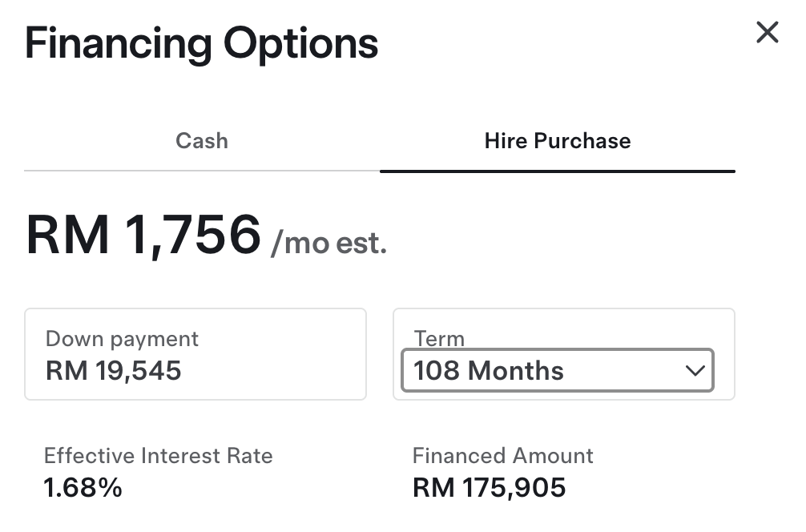Click the gray divider under Cash tab
This screenshot has height=532, width=806.
pos(202,170)
